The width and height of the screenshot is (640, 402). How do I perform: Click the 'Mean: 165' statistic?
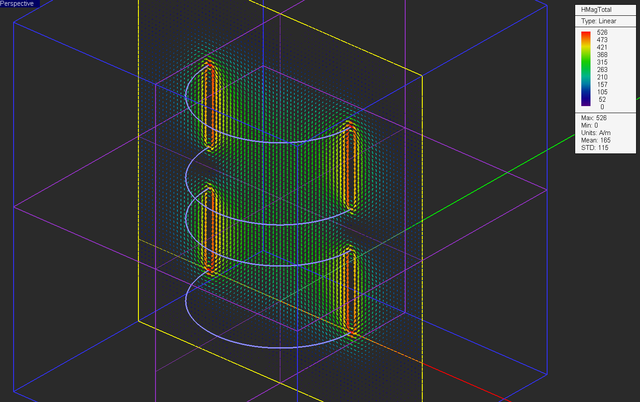(596, 140)
